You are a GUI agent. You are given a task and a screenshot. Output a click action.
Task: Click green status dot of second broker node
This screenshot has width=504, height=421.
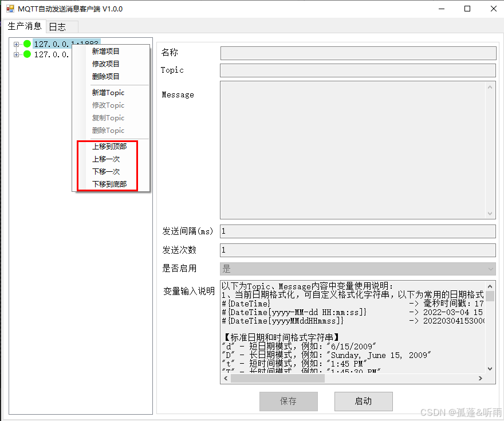(x=27, y=54)
